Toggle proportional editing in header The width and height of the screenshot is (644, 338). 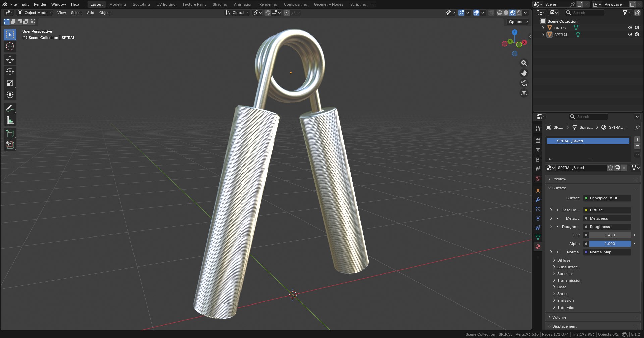287,13
